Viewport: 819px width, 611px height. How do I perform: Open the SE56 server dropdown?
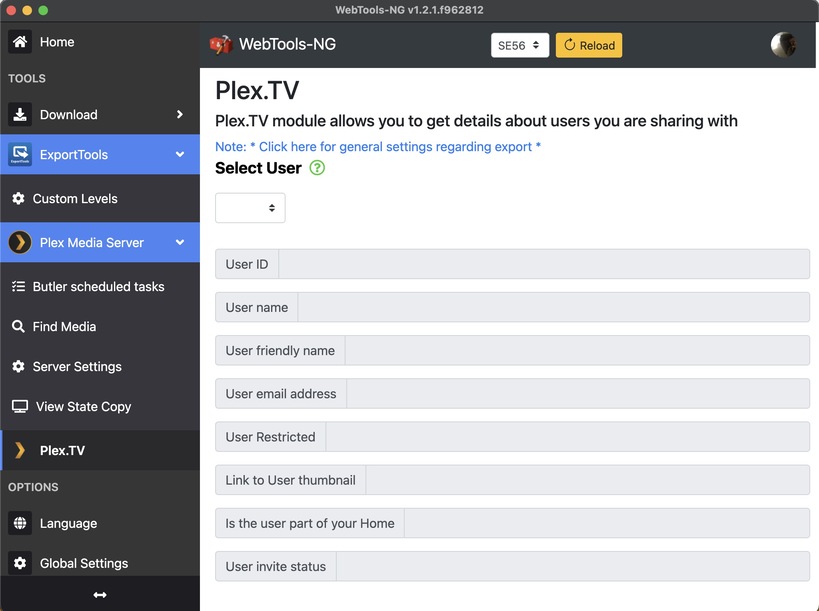(x=519, y=45)
